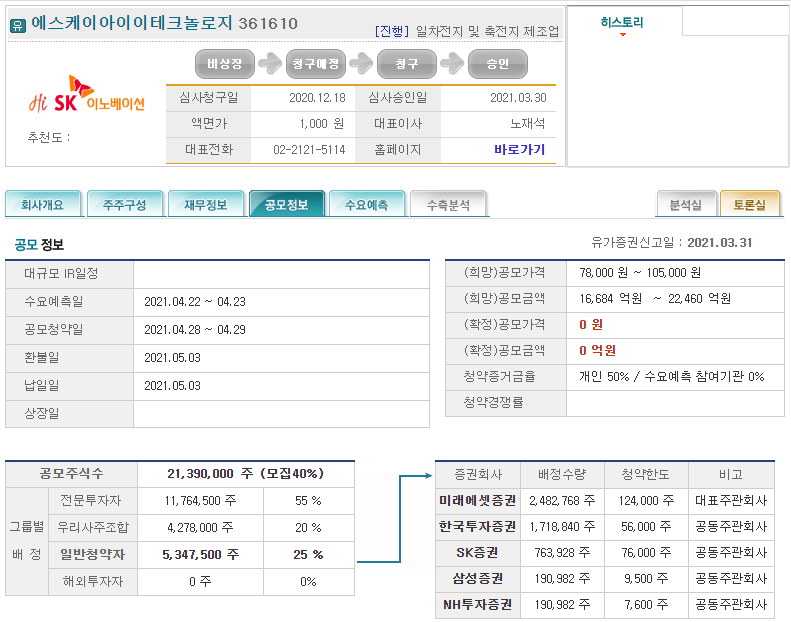Click 우리사주조합 allocation 4,278,000 주
Screen dimensions: 791x622
pyautogui.click(x=200, y=528)
